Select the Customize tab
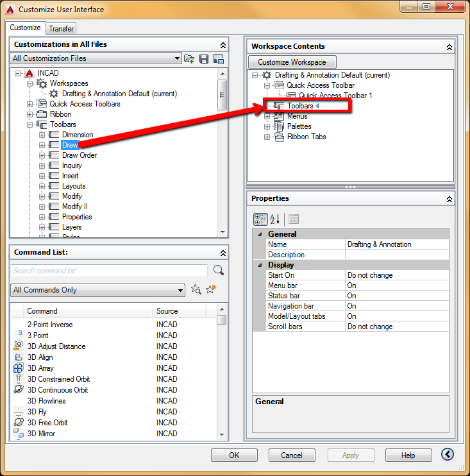This screenshot has height=476, width=470. pos(26,28)
